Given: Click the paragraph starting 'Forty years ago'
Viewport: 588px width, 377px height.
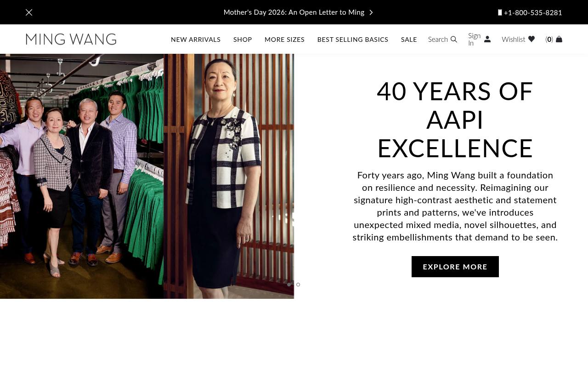Looking at the screenshot, I should pos(455,206).
